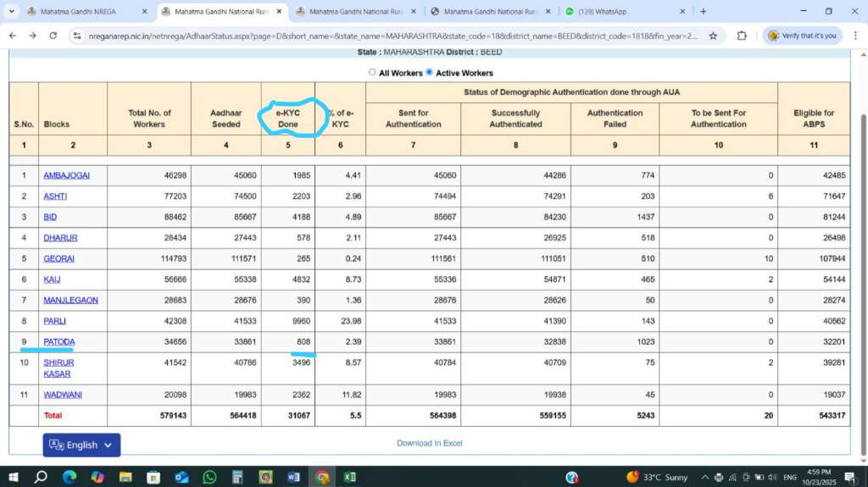Open the Chrome three-dot menu
This screenshot has height=487, width=868.
(855, 36)
